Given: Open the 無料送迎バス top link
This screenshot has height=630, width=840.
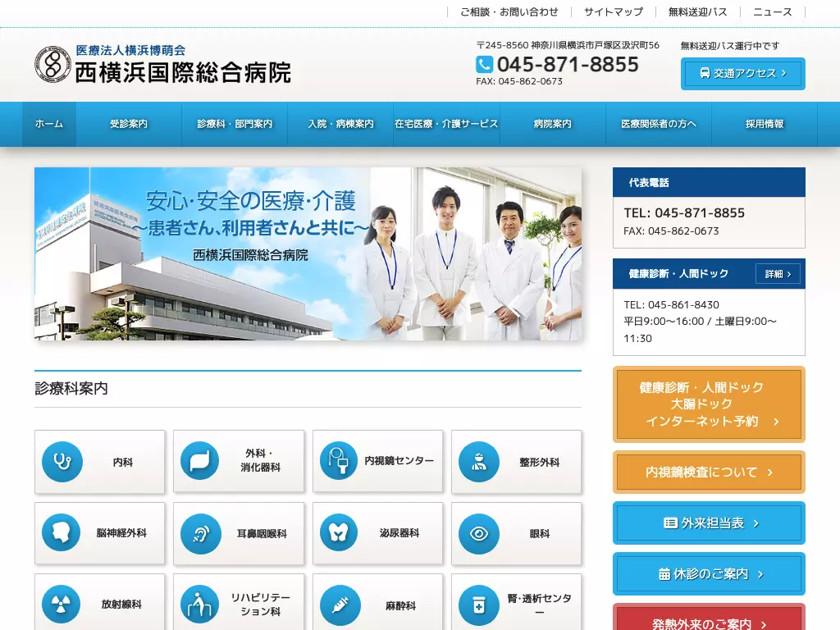Looking at the screenshot, I should [x=698, y=11].
